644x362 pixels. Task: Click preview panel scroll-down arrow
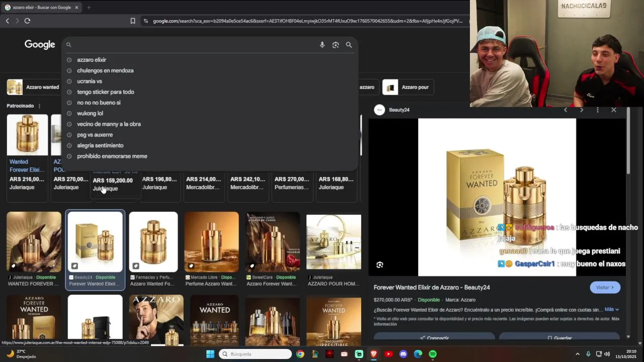[x=628, y=336]
